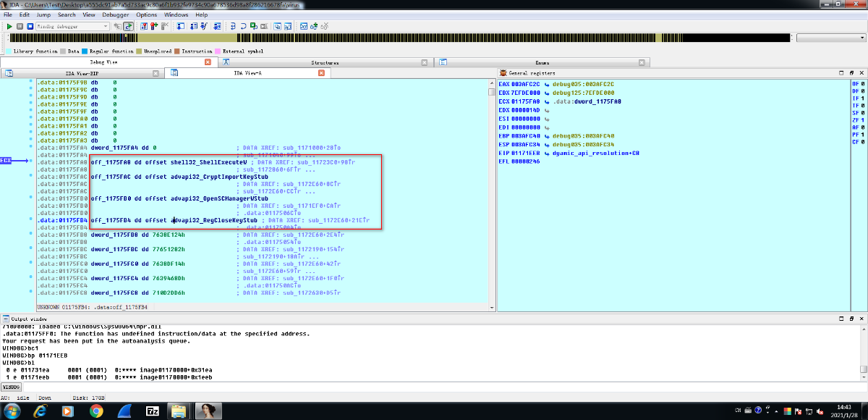868x420 pixels.
Task: Close the IDA View-EIP tab
Action: point(156,73)
